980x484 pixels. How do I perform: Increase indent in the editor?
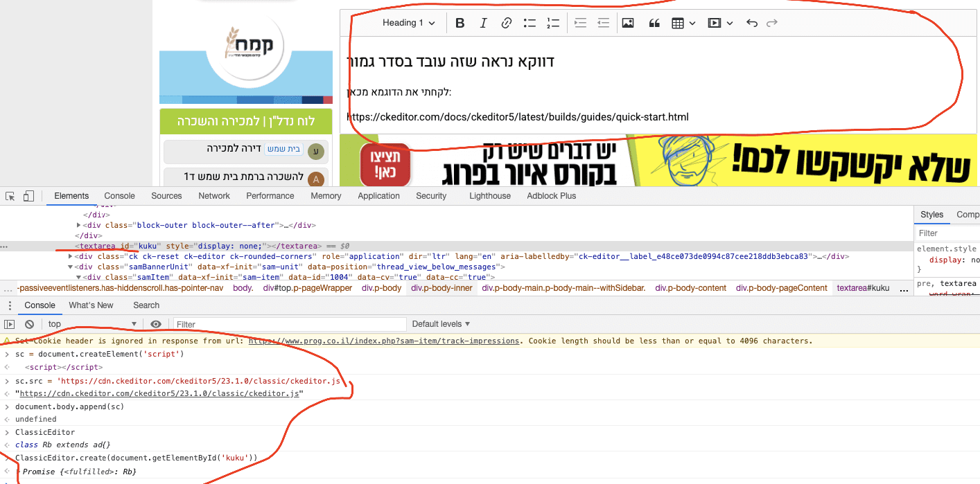point(581,23)
